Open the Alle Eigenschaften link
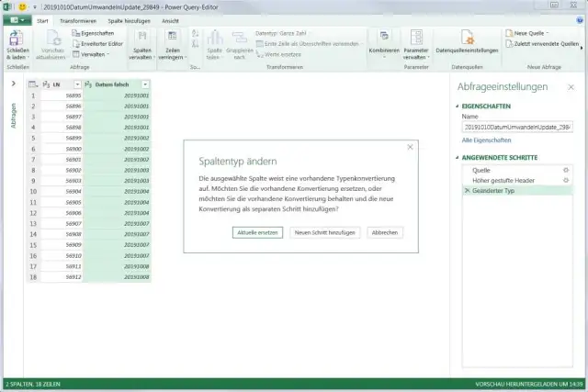Screen dimensions: 588x392 486,140
